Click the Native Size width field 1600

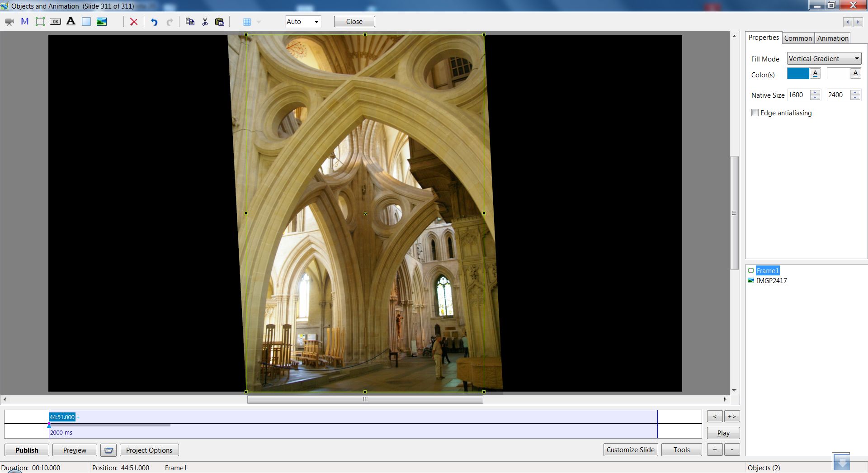pyautogui.click(x=798, y=95)
